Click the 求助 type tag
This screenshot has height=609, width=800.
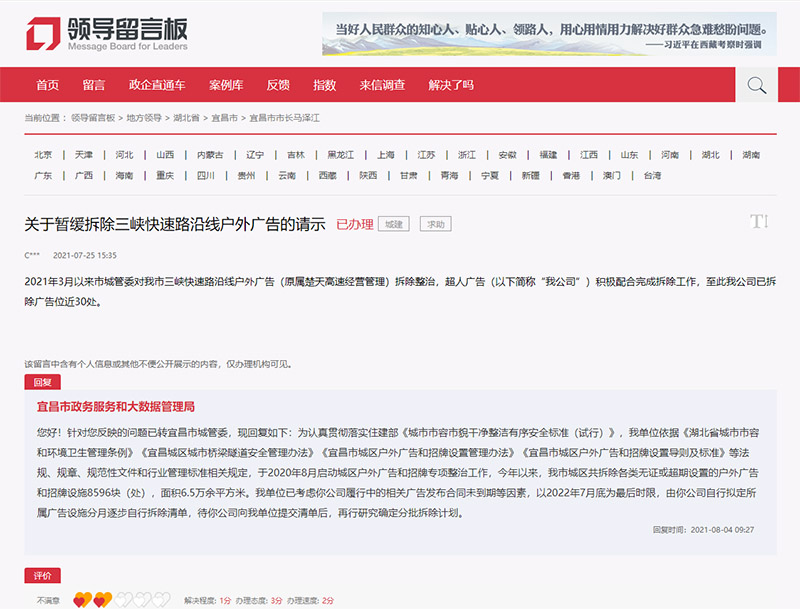pos(435,224)
